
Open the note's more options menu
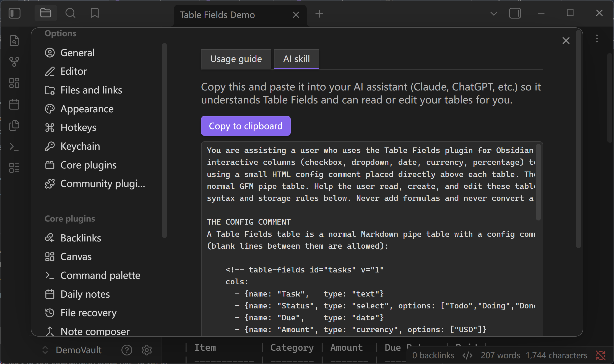[x=597, y=39]
